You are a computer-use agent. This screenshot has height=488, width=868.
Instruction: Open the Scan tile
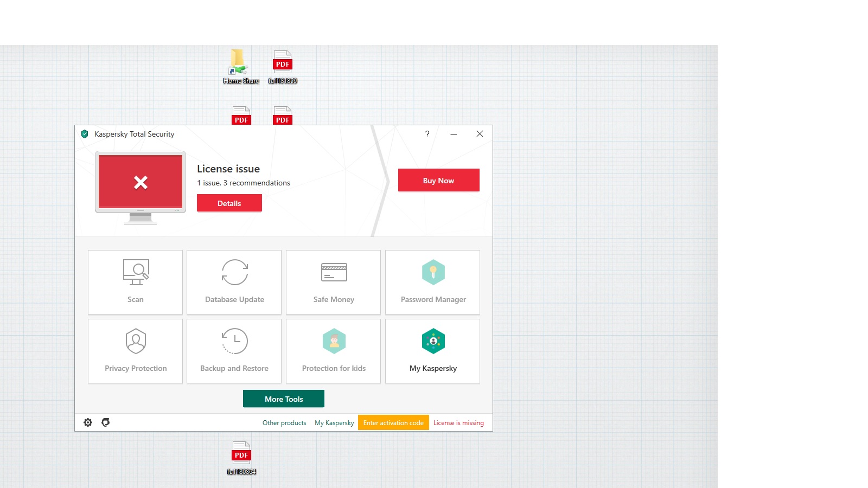pos(135,282)
